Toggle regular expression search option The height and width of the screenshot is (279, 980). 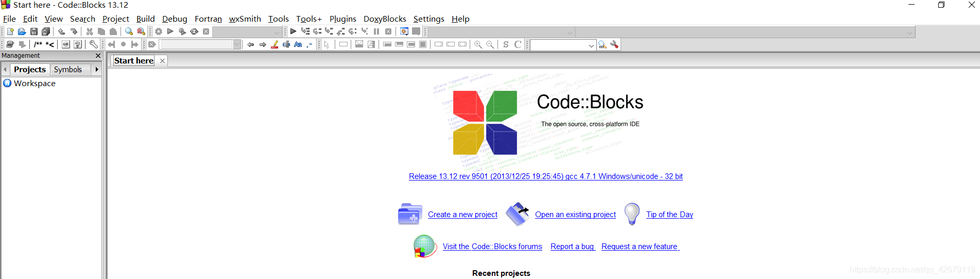[310, 45]
